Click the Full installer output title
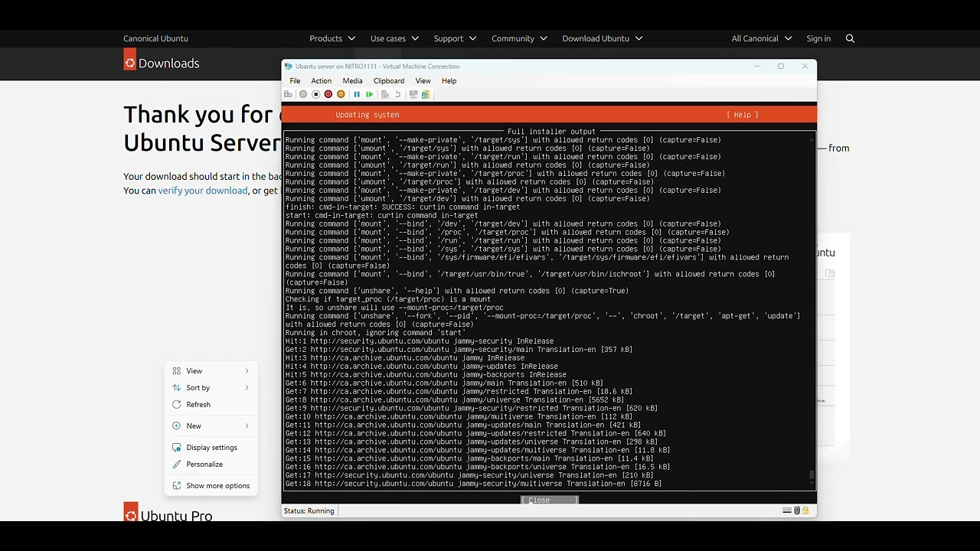This screenshot has height=551, width=980. (x=551, y=132)
